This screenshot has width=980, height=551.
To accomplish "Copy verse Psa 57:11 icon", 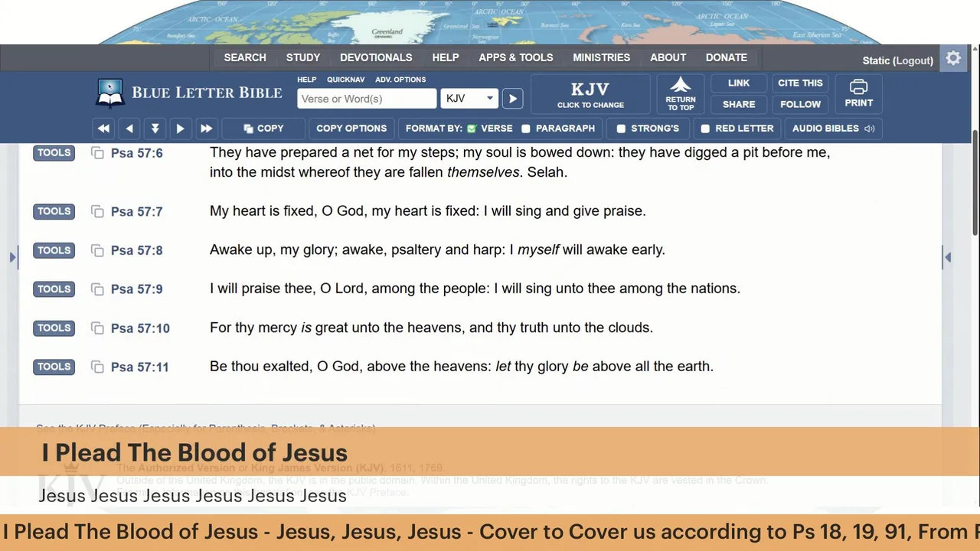I will pyautogui.click(x=97, y=367).
